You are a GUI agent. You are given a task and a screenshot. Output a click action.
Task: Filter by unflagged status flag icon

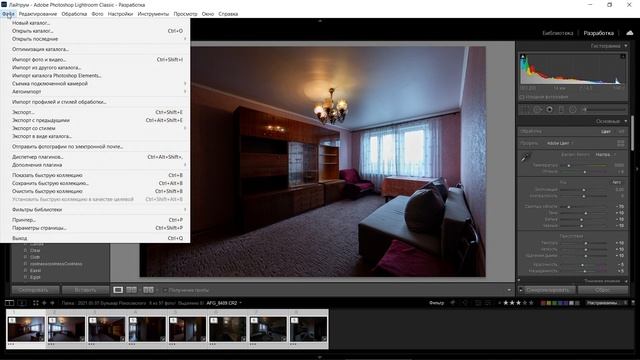pos(465,303)
